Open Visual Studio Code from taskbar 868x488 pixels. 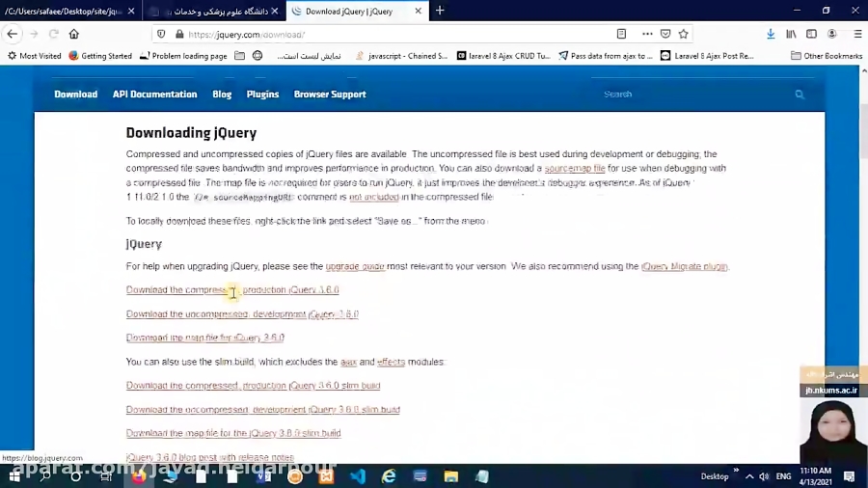[x=358, y=476]
